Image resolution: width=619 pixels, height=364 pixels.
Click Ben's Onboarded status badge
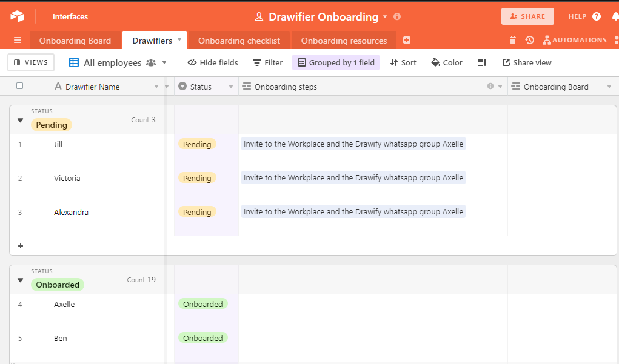pos(203,338)
